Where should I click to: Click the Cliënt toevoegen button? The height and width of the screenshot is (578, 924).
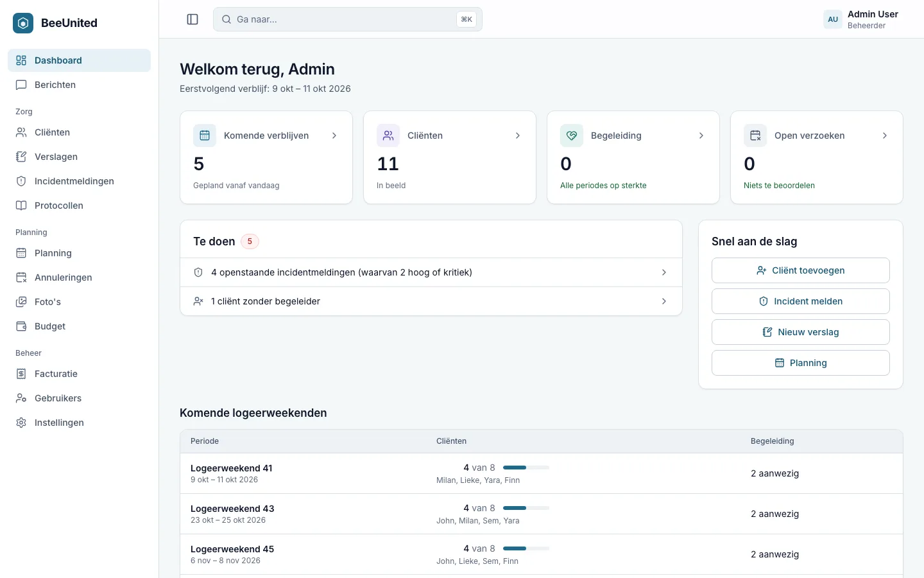(x=800, y=270)
